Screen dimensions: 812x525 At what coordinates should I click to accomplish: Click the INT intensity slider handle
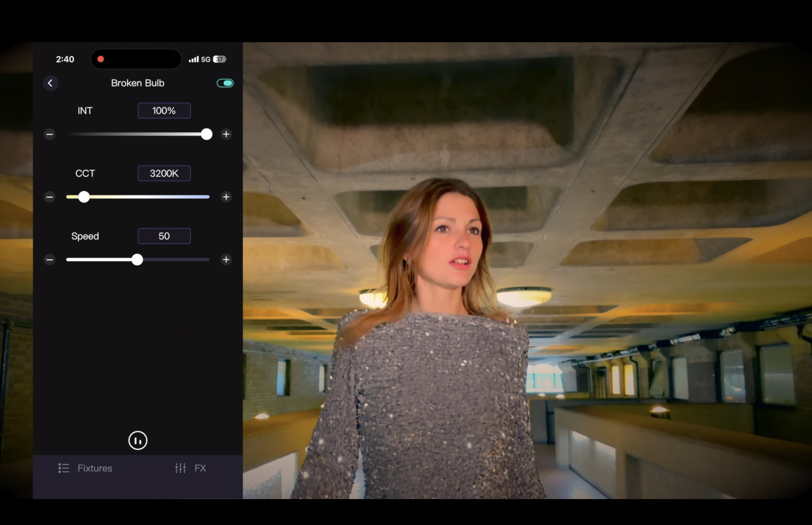[206, 134]
